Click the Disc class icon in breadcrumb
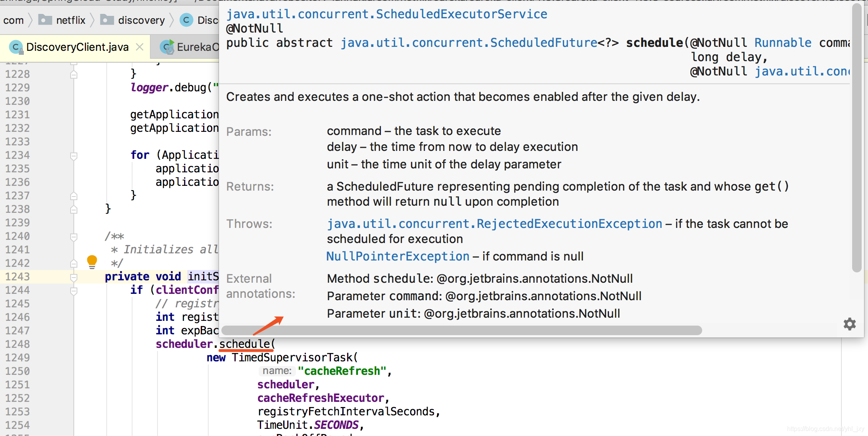868x436 pixels. click(186, 20)
